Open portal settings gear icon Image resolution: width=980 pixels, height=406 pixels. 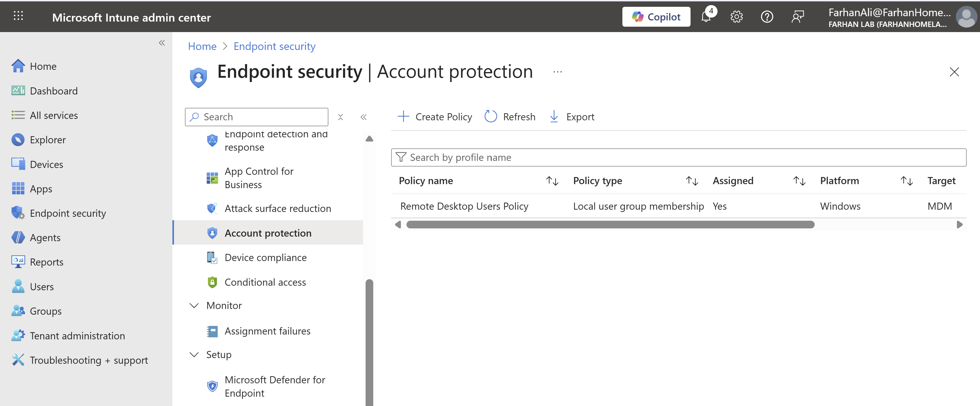click(737, 17)
